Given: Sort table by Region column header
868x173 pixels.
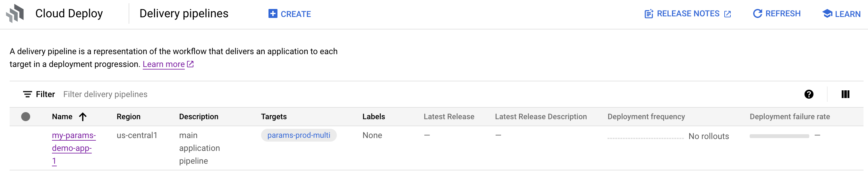Looking at the screenshot, I should [x=128, y=117].
